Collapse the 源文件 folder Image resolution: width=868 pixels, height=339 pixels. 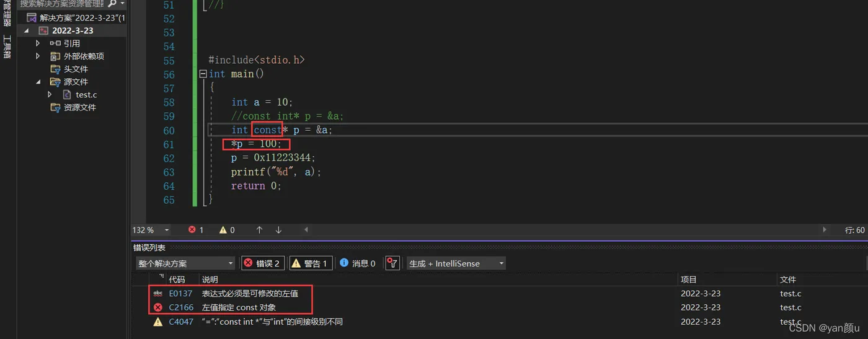coord(38,82)
